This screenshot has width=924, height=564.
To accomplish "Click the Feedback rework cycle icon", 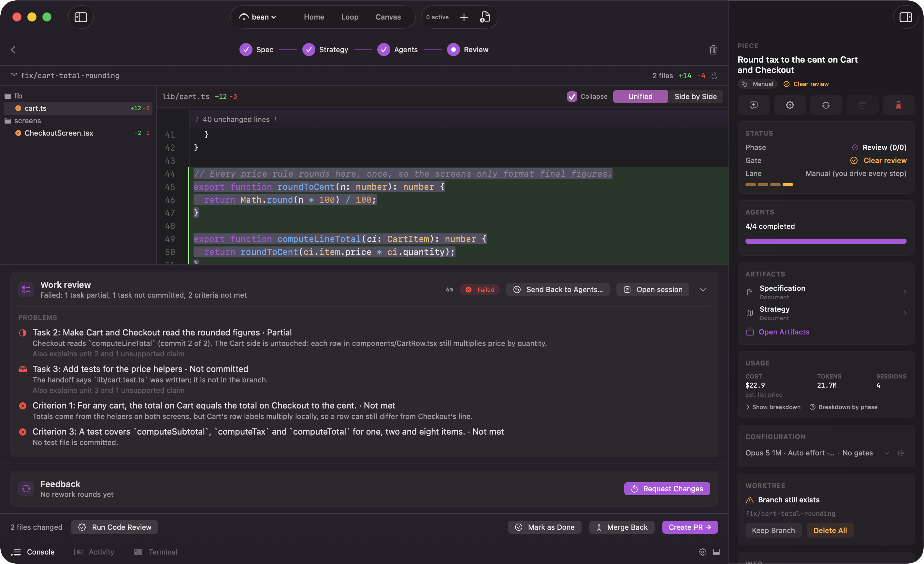I will tap(26, 489).
